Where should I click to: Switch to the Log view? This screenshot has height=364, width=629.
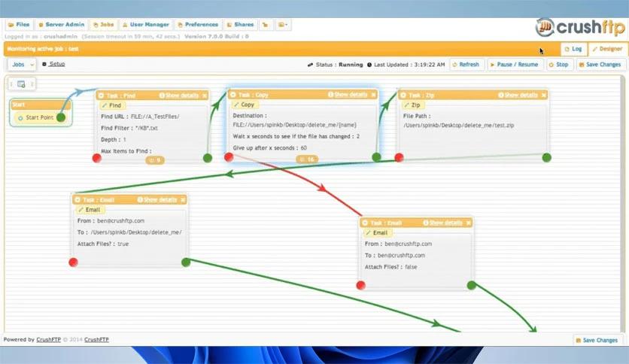pos(573,49)
